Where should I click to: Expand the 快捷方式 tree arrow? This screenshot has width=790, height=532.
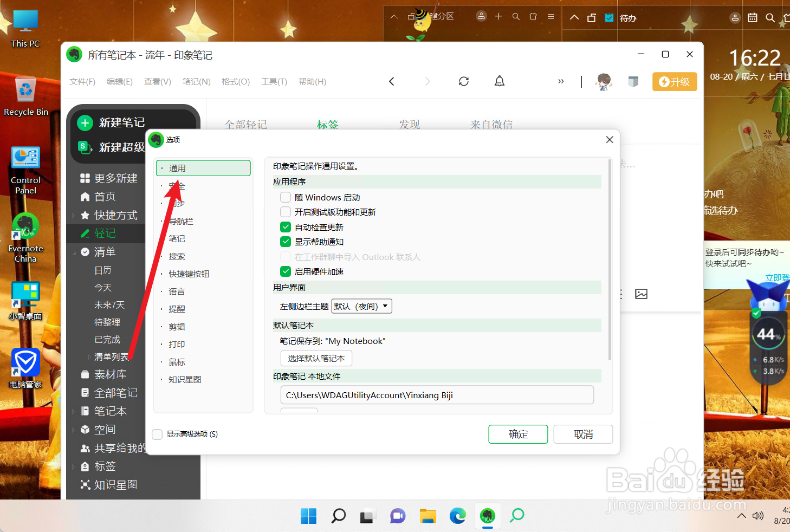tap(74, 215)
